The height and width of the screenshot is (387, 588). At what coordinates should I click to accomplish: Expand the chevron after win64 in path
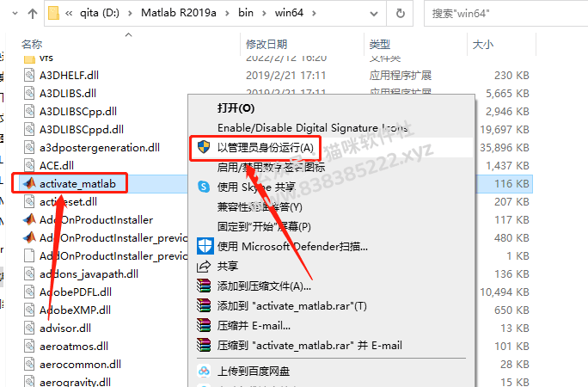314,14
